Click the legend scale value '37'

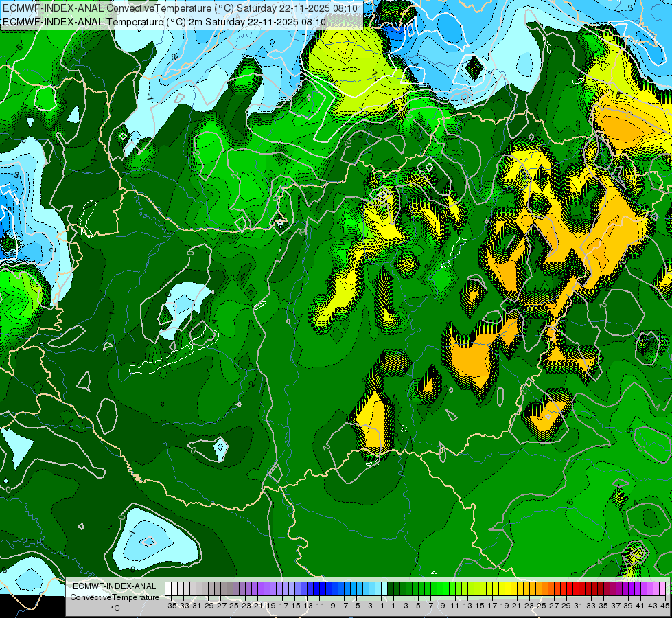616,606
